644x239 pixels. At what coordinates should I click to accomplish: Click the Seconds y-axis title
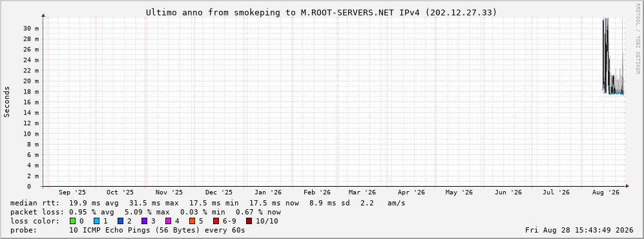pos(7,101)
